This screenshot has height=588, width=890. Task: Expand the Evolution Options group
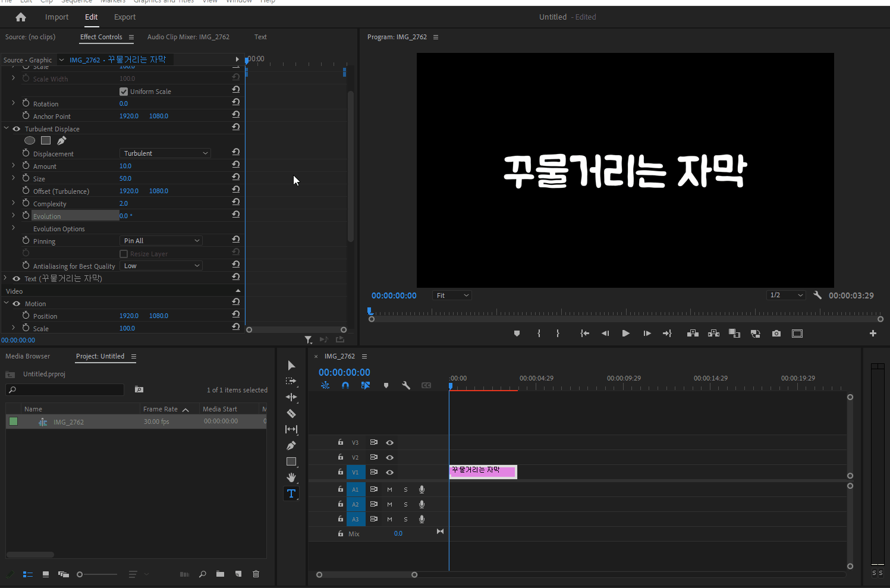pyautogui.click(x=14, y=228)
